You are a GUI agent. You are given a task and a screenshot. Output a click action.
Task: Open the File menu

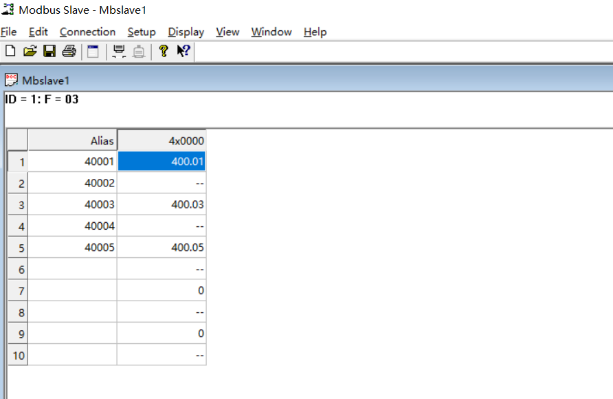(x=9, y=32)
